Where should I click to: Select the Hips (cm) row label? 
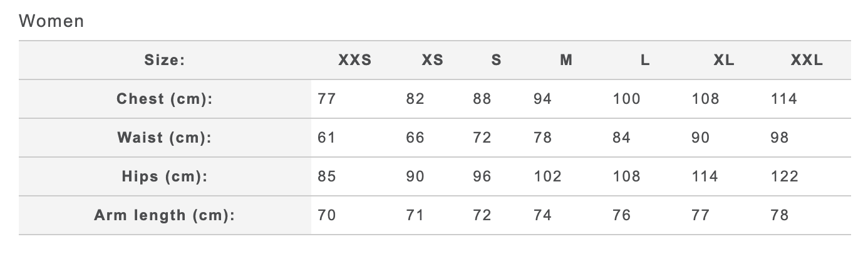click(165, 176)
